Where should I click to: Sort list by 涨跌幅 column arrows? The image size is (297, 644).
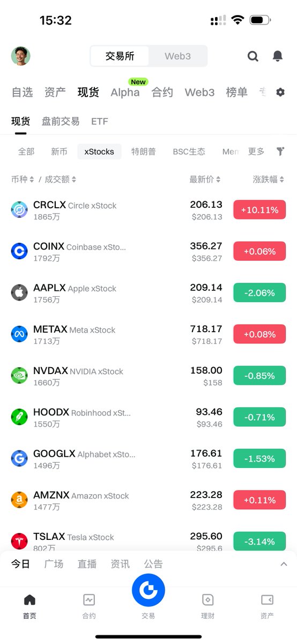(269, 179)
